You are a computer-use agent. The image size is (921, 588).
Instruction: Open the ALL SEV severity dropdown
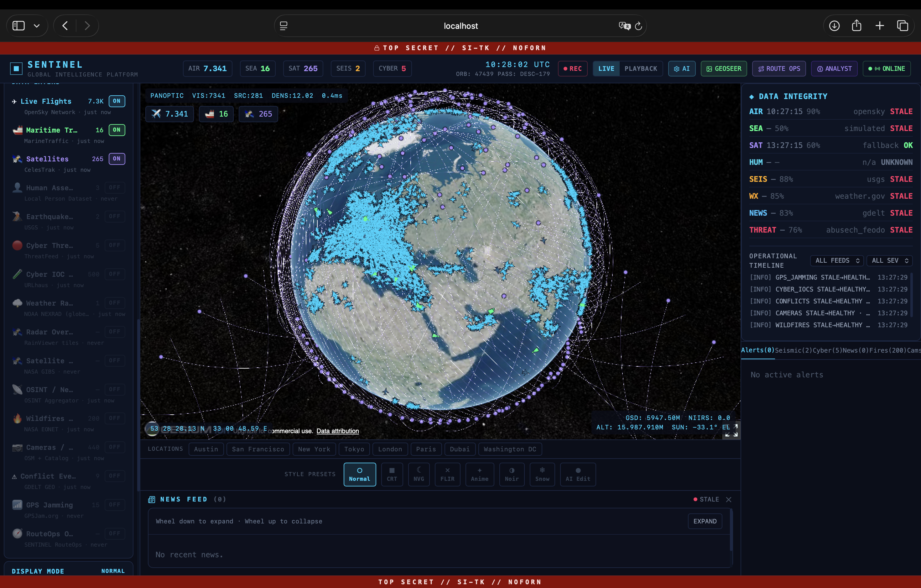[x=890, y=260]
